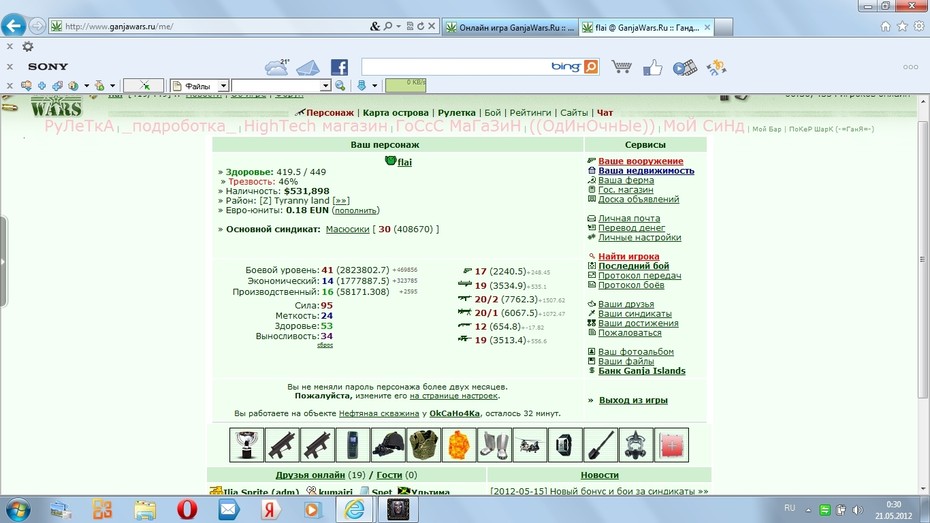
Task: Expand the blue download arrow dropdown
Action: click(x=374, y=86)
